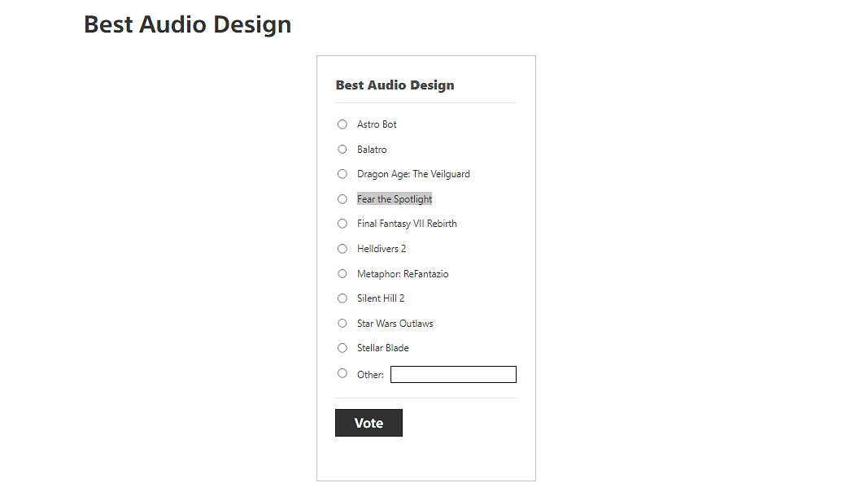Click the Stellar Blade label text
Screen dimensions: 868x483
[x=382, y=348]
